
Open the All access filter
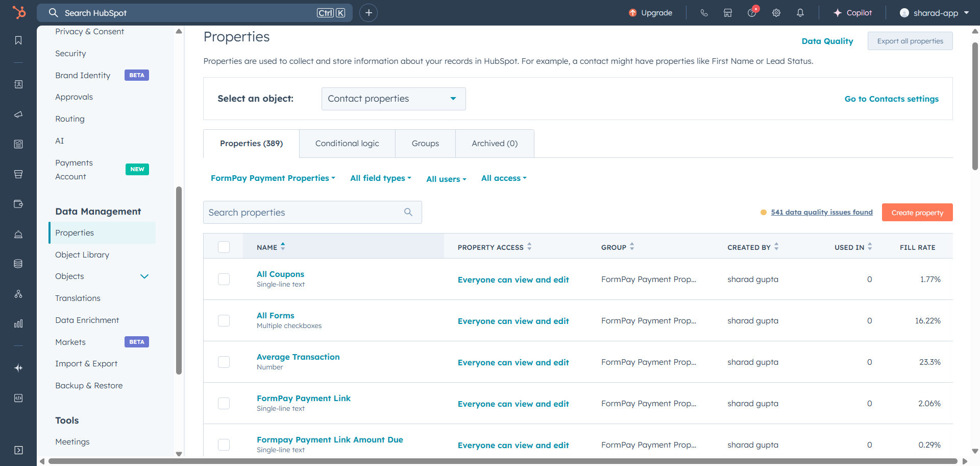tap(504, 178)
